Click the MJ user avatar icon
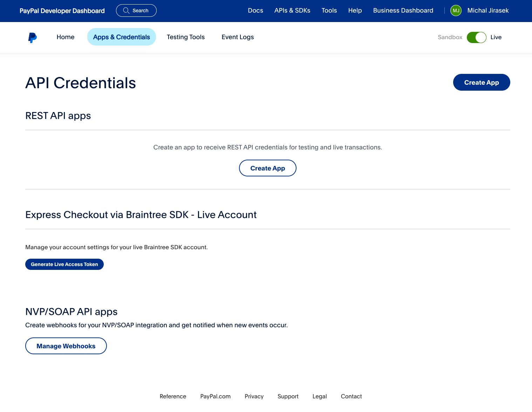 click(x=456, y=11)
